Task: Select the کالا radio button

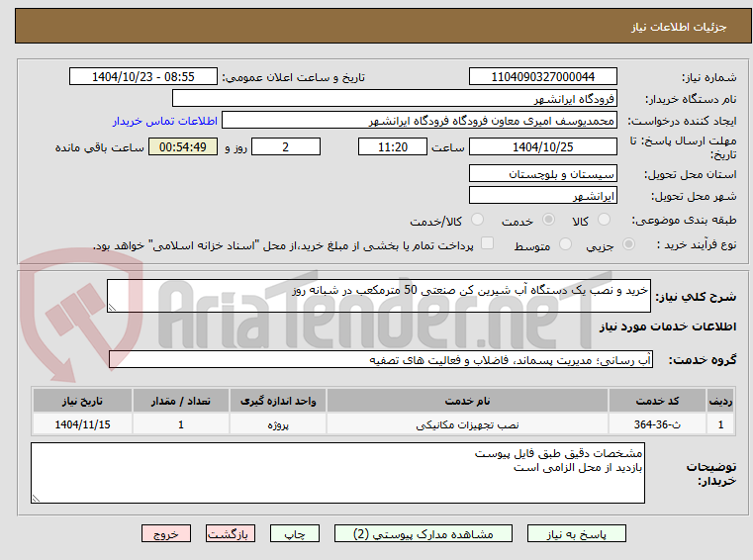Action: tap(604, 220)
